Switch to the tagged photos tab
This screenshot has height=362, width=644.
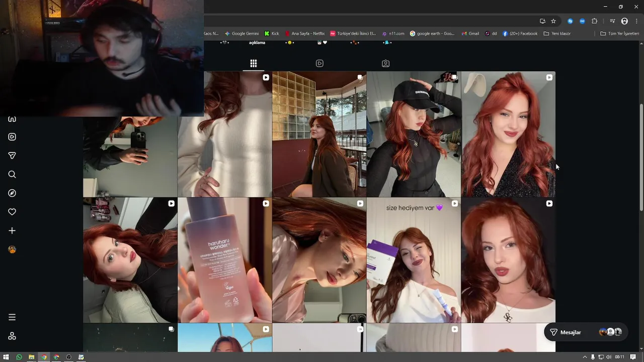(x=385, y=63)
